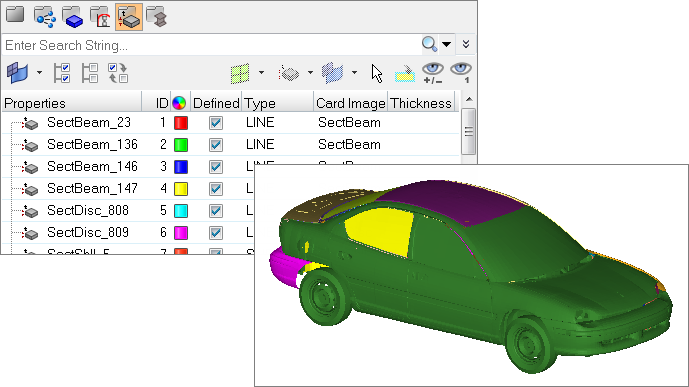
Task: Click the blue color swatch for SectBeam_146
Action: [181, 166]
